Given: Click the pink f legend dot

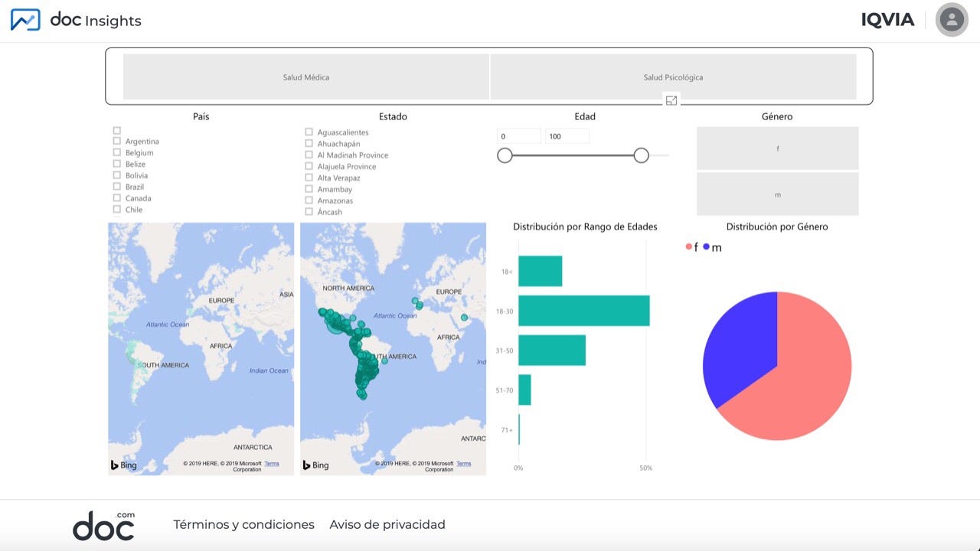Looking at the screenshot, I should click(689, 246).
